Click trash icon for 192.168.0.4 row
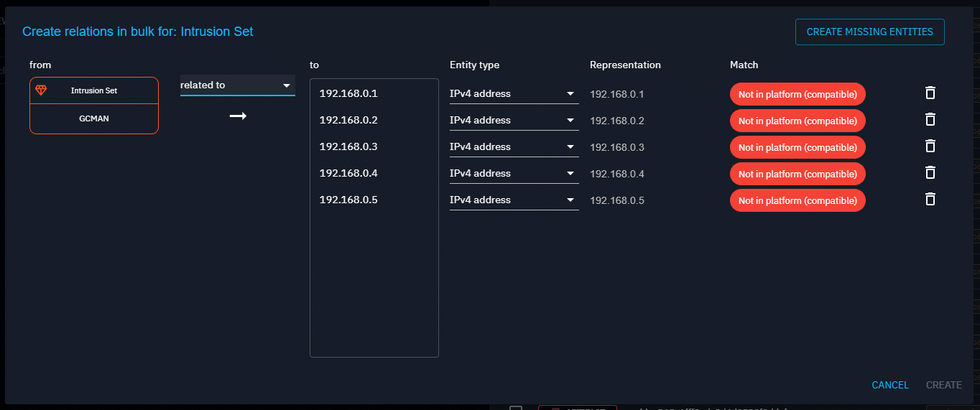Screen dimensions: 980x410 [930, 172]
